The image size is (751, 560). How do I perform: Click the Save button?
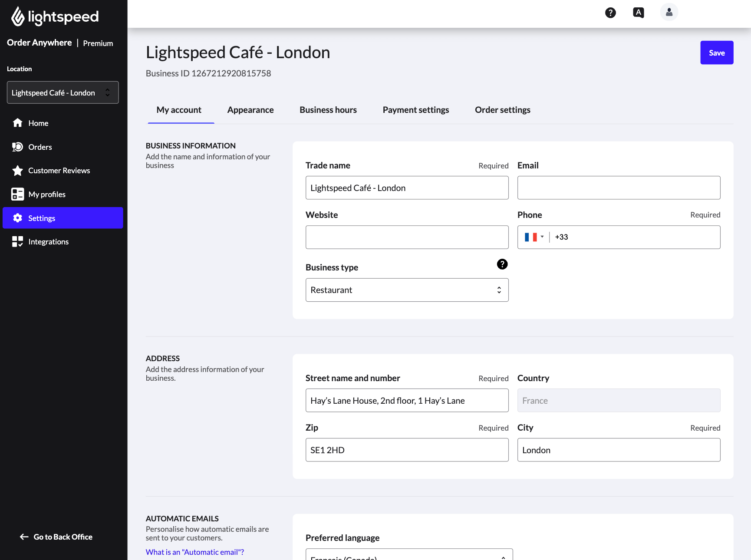pyautogui.click(x=717, y=53)
